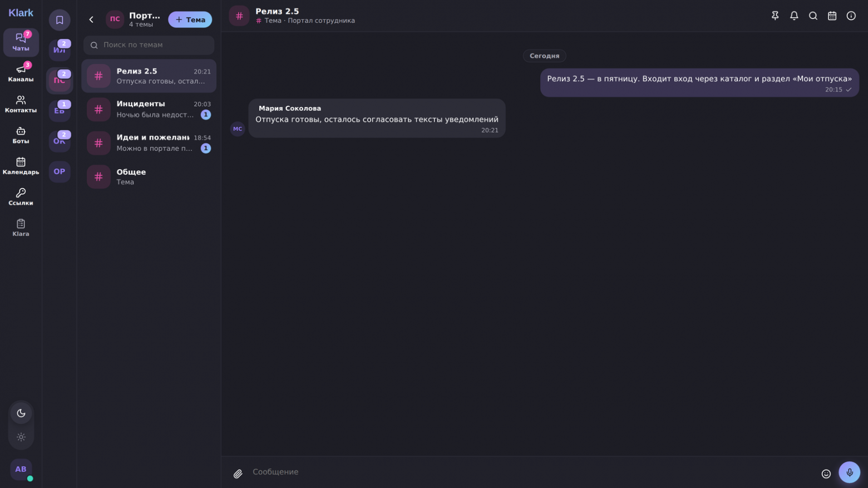This screenshot has height=488, width=868.
Task: Open saved messages bookmark icon
Action: pyautogui.click(x=60, y=20)
